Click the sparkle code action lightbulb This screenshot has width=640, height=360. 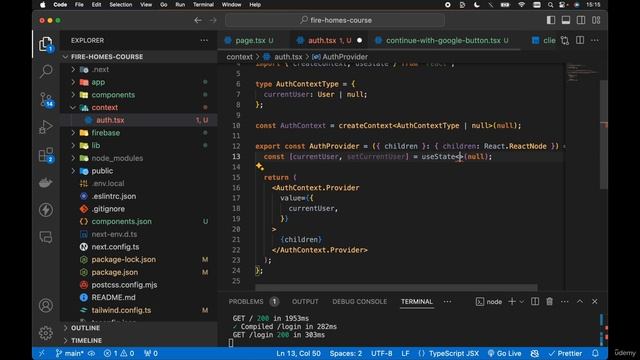(x=260, y=166)
